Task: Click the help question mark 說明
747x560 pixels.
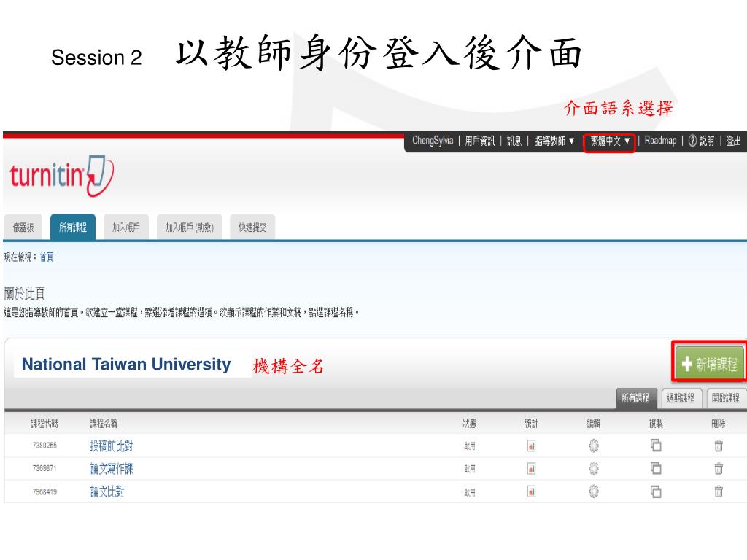Action: pyautogui.click(x=701, y=141)
